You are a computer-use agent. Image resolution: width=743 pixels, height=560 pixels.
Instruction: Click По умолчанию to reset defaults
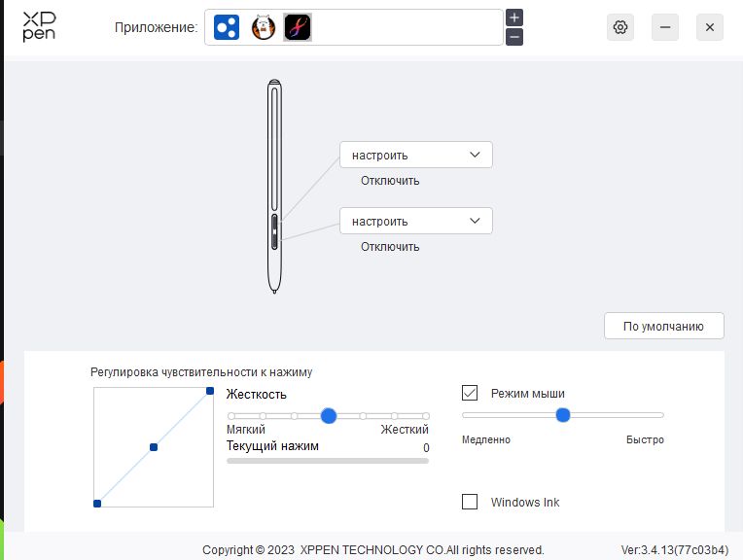[x=664, y=326]
